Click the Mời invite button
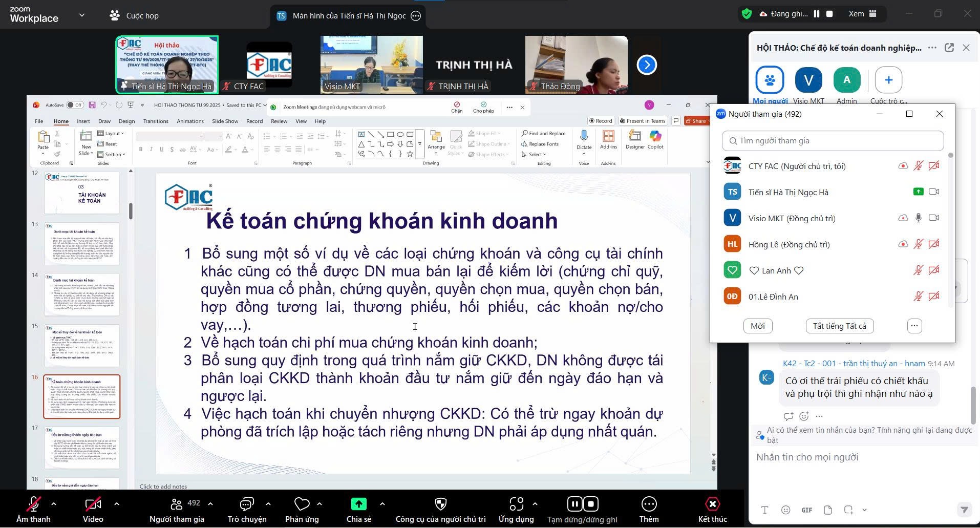 tap(757, 326)
